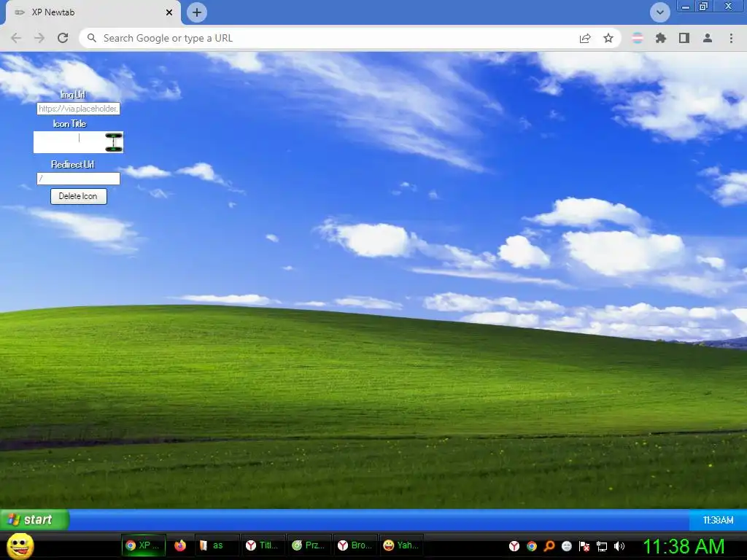Image resolution: width=747 pixels, height=560 pixels.
Task: Open a new tab with the plus button
Action: pos(197,12)
